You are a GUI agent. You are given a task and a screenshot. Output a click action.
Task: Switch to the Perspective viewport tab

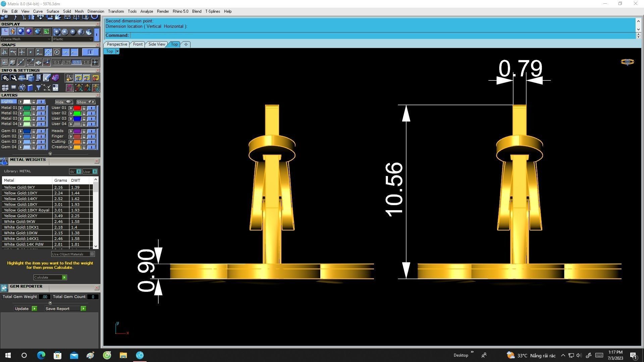click(x=117, y=44)
